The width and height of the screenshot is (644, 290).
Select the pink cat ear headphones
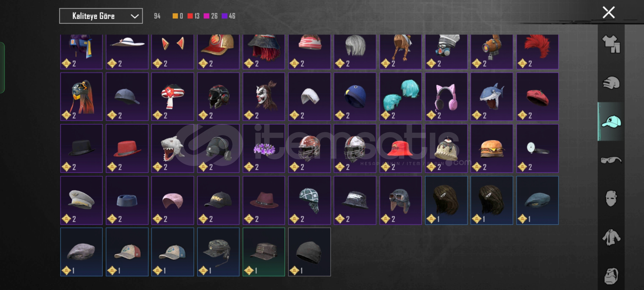click(446, 97)
